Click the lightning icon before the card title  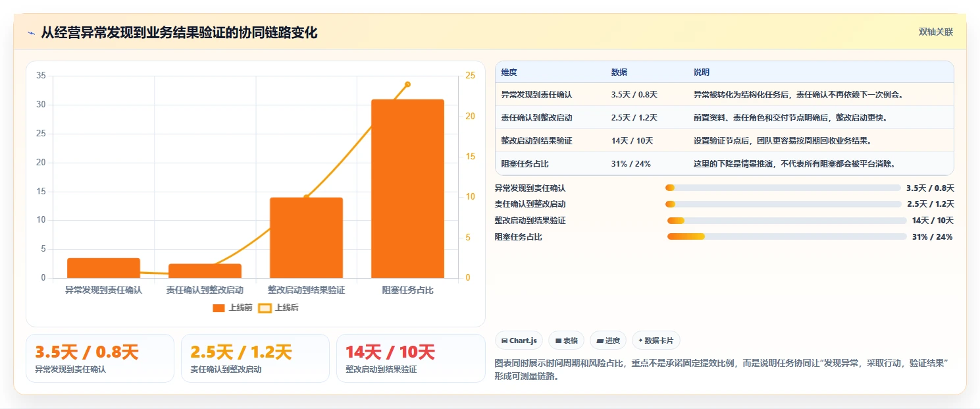(x=31, y=33)
